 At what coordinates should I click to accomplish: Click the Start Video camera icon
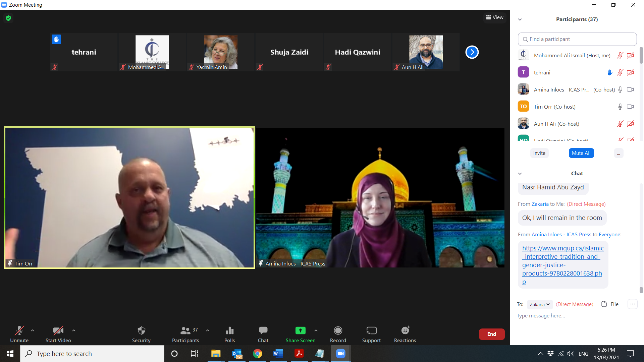58,330
